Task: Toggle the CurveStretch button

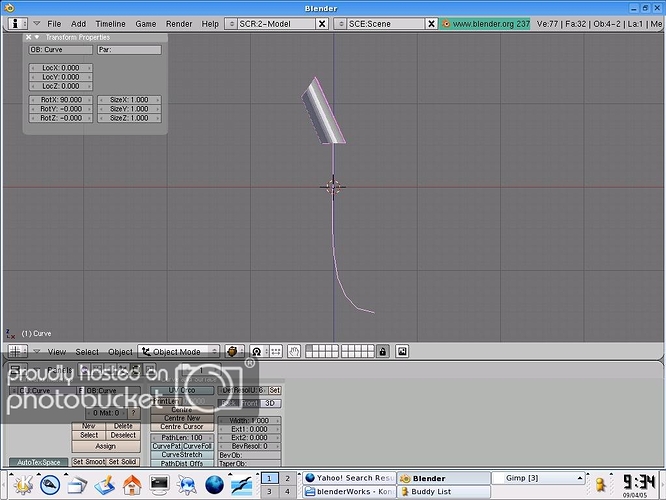Action: [x=182, y=455]
